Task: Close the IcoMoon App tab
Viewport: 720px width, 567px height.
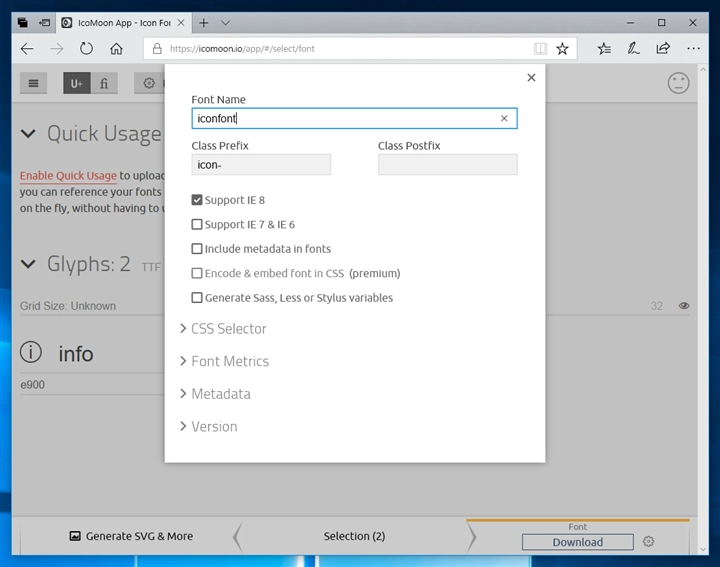Action: [x=181, y=22]
